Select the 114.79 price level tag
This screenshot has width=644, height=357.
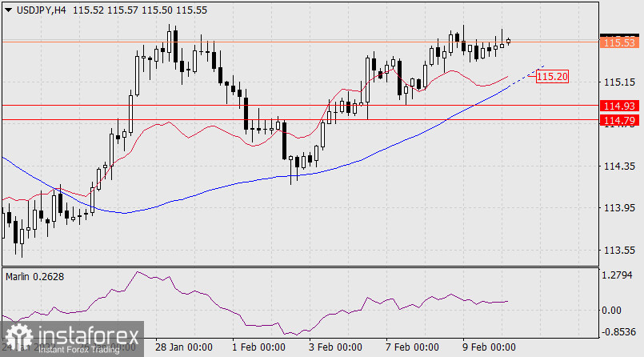pyautogui.click(x=620, y=120)
